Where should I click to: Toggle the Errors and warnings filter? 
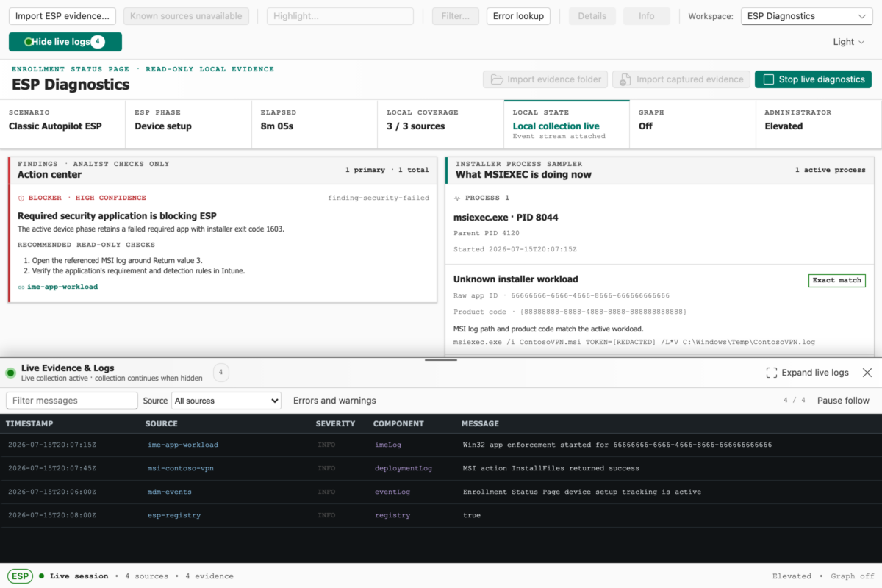coord(334,401)
